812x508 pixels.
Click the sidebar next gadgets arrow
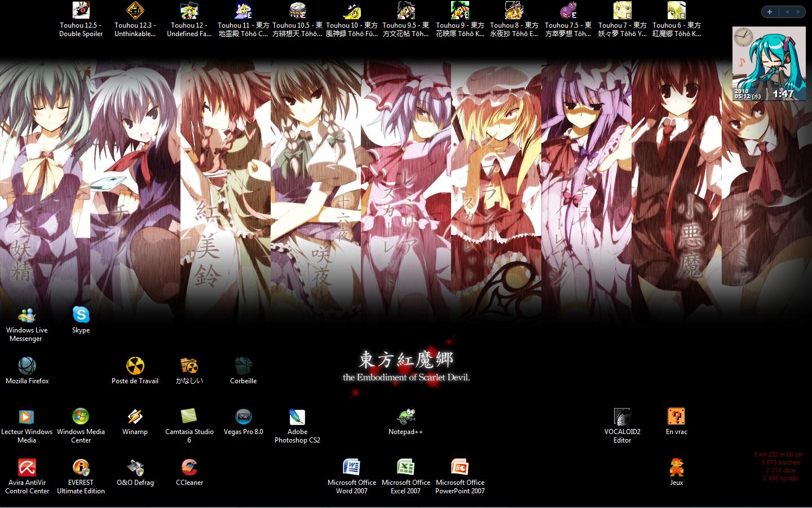tap(800, 12)
